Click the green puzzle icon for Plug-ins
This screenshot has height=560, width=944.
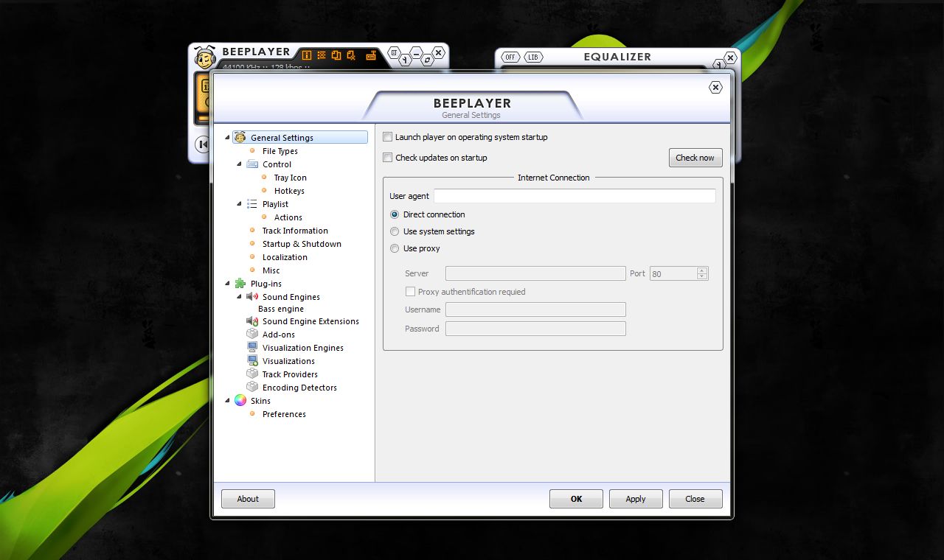click(x=240, y=284)
